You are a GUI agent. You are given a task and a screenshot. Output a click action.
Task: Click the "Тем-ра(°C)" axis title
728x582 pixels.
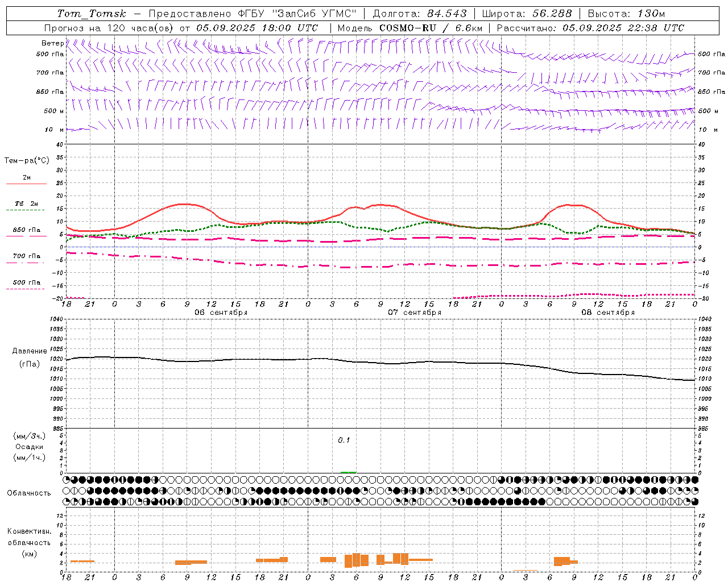pos(27,161)
